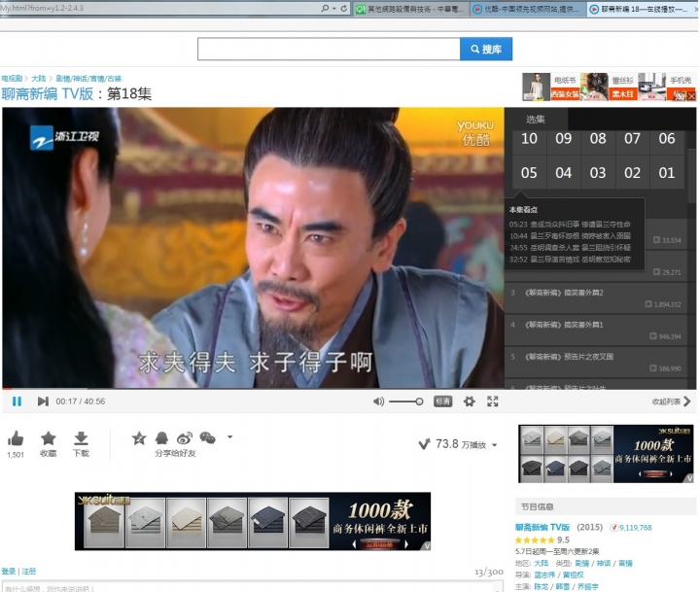Skip to next episode button

point(43,401)
